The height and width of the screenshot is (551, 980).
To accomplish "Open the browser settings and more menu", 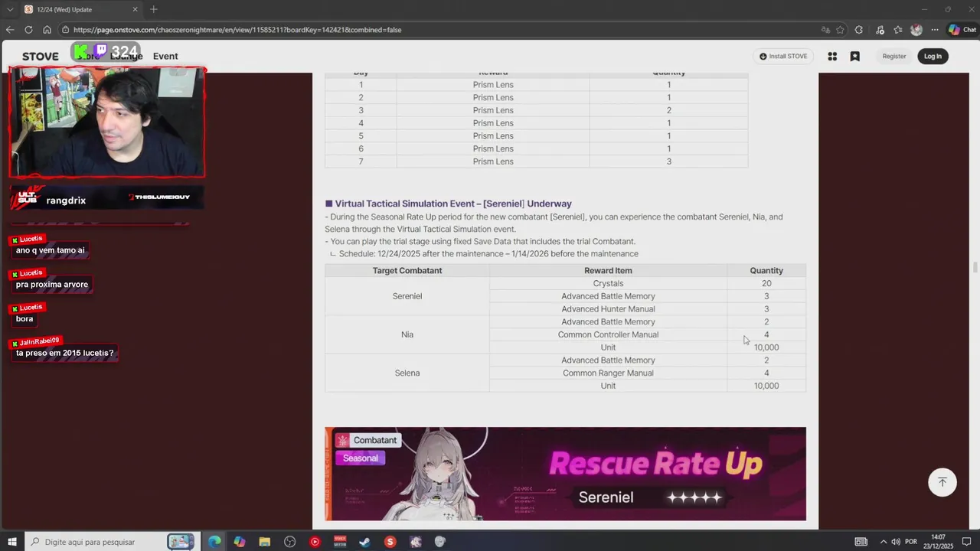I will click(935, 30).
